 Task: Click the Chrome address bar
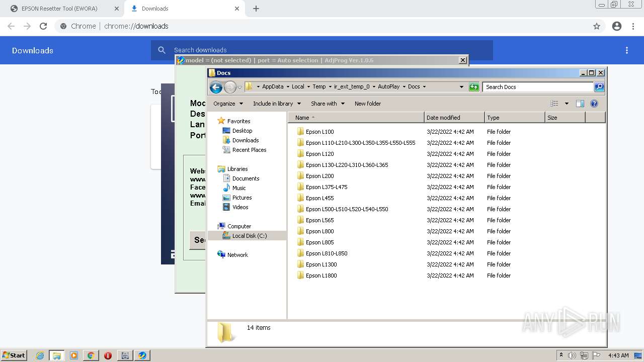click(x=322, y=26)
